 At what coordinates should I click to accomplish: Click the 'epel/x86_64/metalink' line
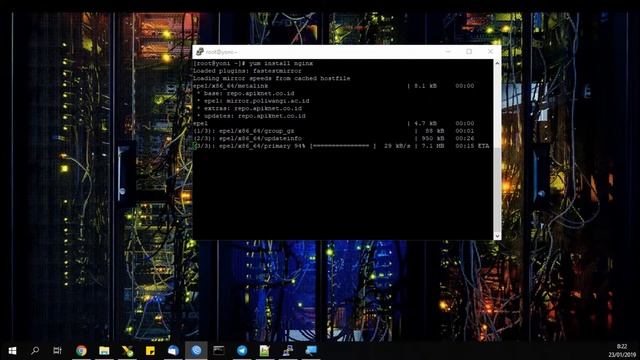tap(231, 86)
